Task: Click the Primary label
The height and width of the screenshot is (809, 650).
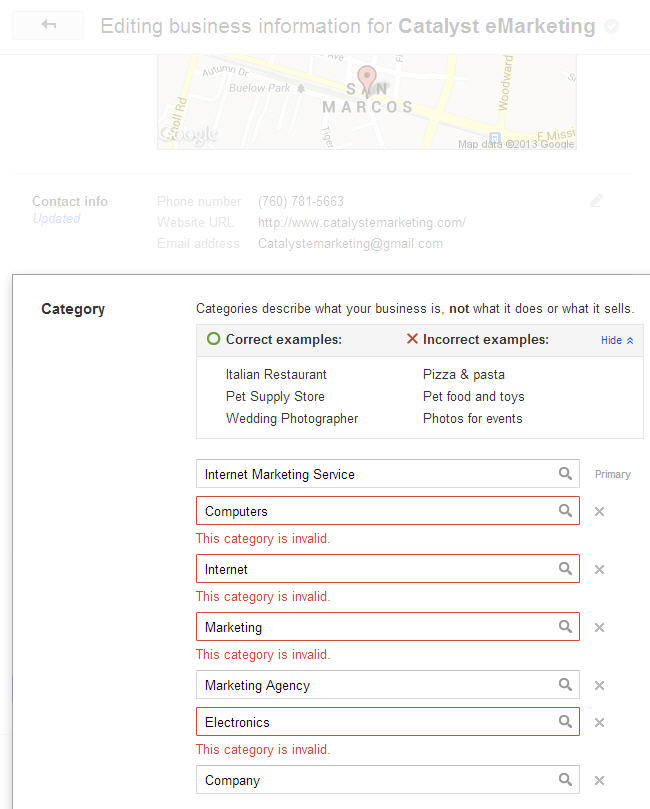Action: pyautogui.click(x=612, y=474)
